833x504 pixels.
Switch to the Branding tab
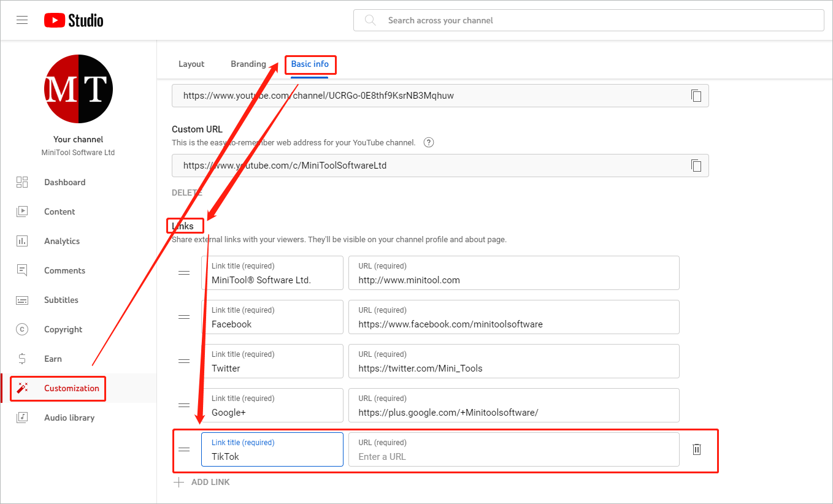[x=248, y=64]
